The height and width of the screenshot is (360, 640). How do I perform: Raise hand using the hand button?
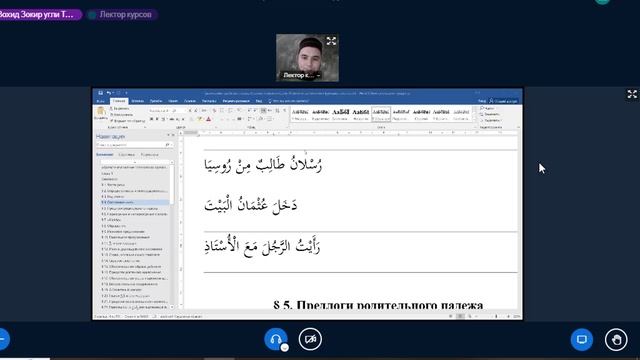616,339
